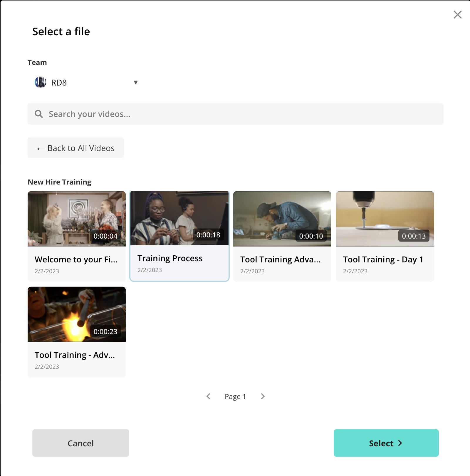Go to the next page arrow
This screenshot has height=476, width=470.
pyautogui.click(x=263, y=396)
